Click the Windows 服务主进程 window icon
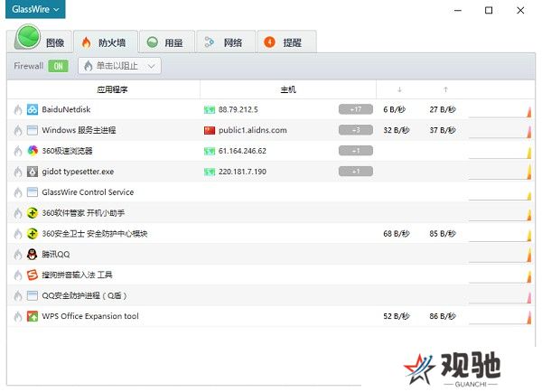542x392 pixels. [x=33, y=130]
